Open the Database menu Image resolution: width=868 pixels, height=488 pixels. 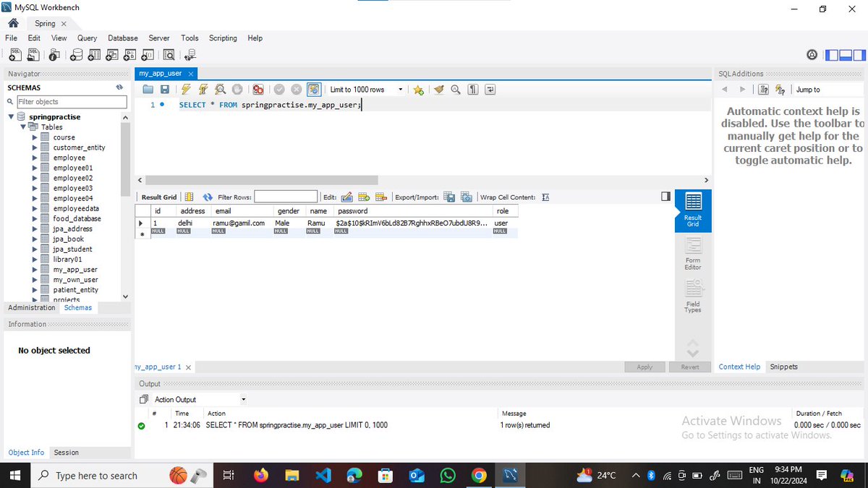(123, 38)
